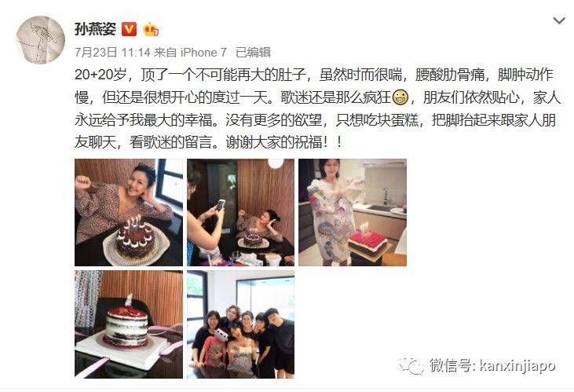Expand the post options chevron menu

(558, 21)
